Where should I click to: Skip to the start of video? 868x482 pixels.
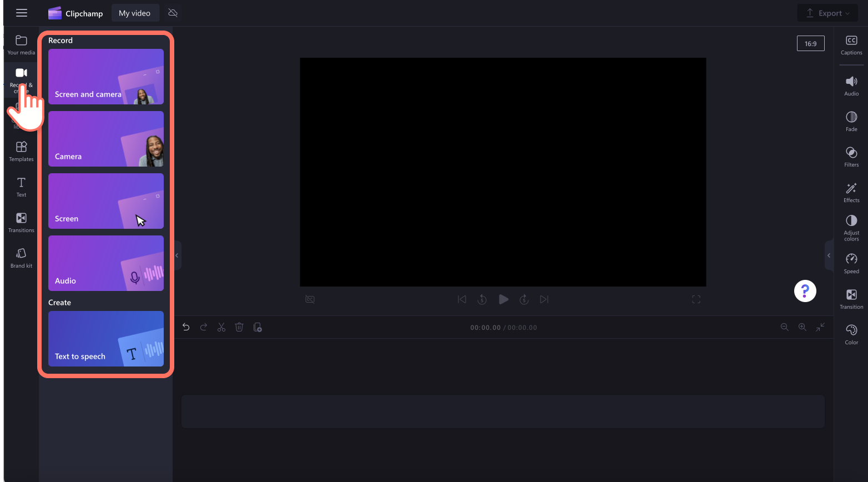tap(462, 299)
